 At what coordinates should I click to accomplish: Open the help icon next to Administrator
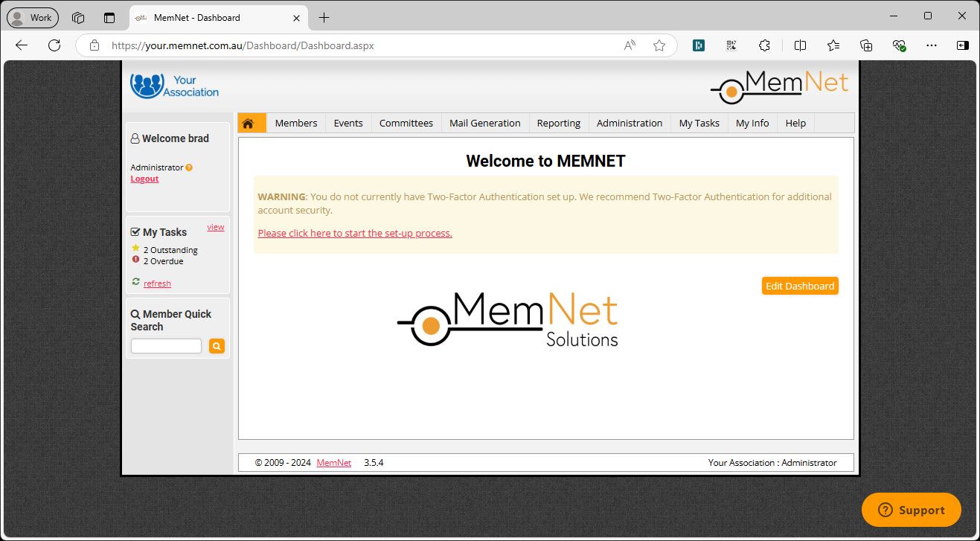[x=188, y=167]
